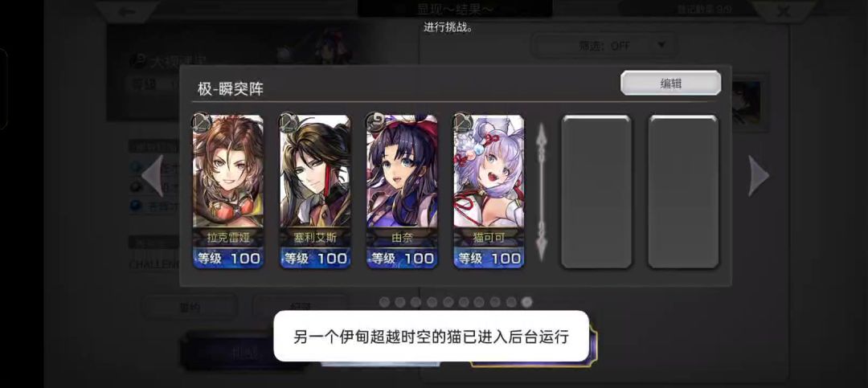The width and height of the screenshot is (868, 388).
Task: Jump to the first party page dot
Action: tap(385, 302)
